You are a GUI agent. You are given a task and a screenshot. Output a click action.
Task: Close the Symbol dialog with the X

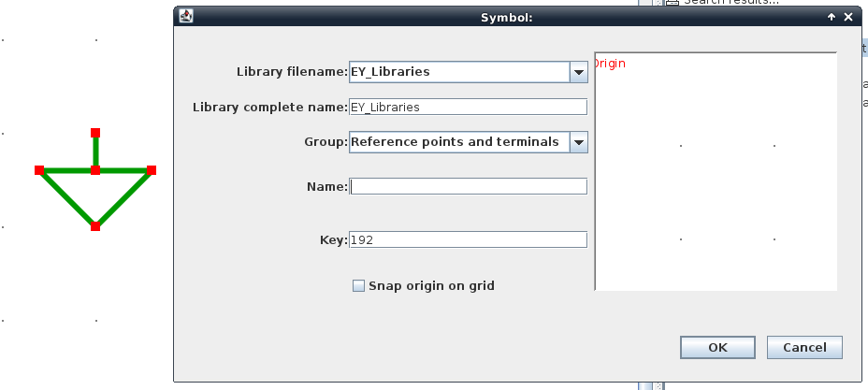coord(847,17)
